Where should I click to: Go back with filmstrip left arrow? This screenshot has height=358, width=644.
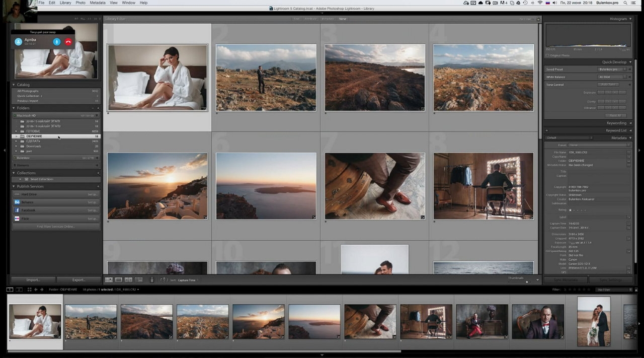pyautogui.click(x=36, y=290)
